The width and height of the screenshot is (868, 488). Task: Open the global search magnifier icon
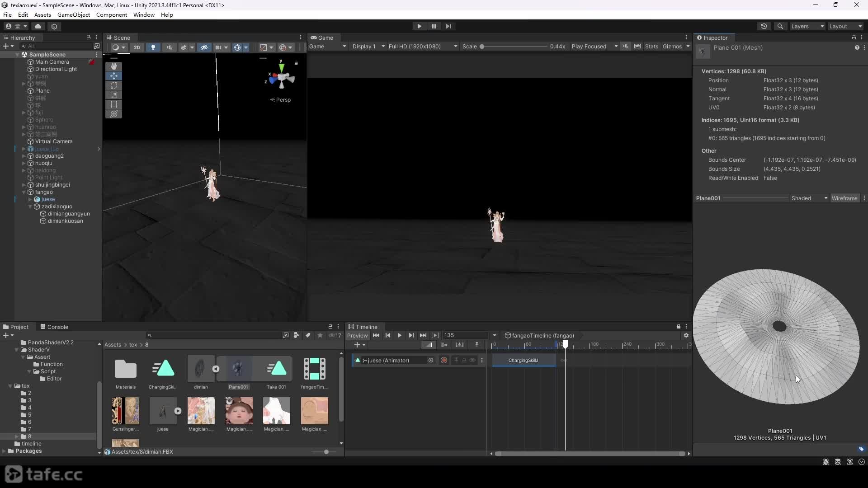(x=780, y=26)
